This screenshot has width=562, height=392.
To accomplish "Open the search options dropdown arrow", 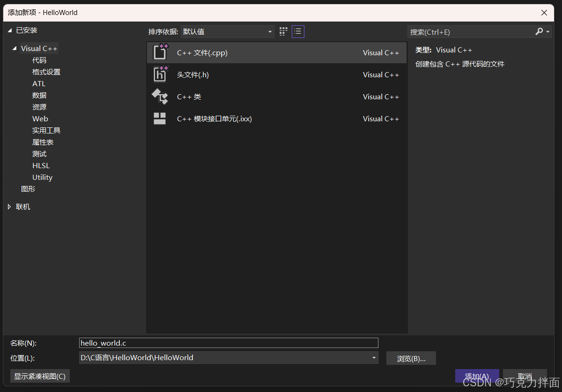I will coord(548,32).
